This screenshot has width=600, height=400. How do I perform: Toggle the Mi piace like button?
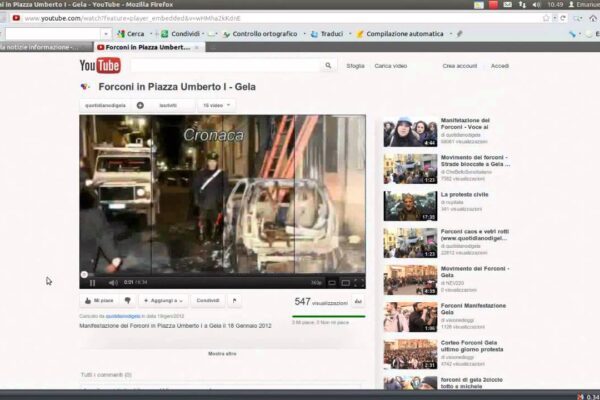pyautogui.click(x=99, y=300)
